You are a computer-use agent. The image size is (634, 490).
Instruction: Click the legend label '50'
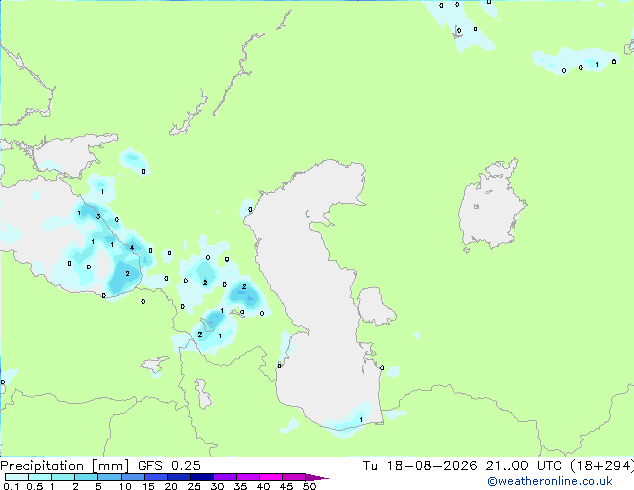click(309, 486)
